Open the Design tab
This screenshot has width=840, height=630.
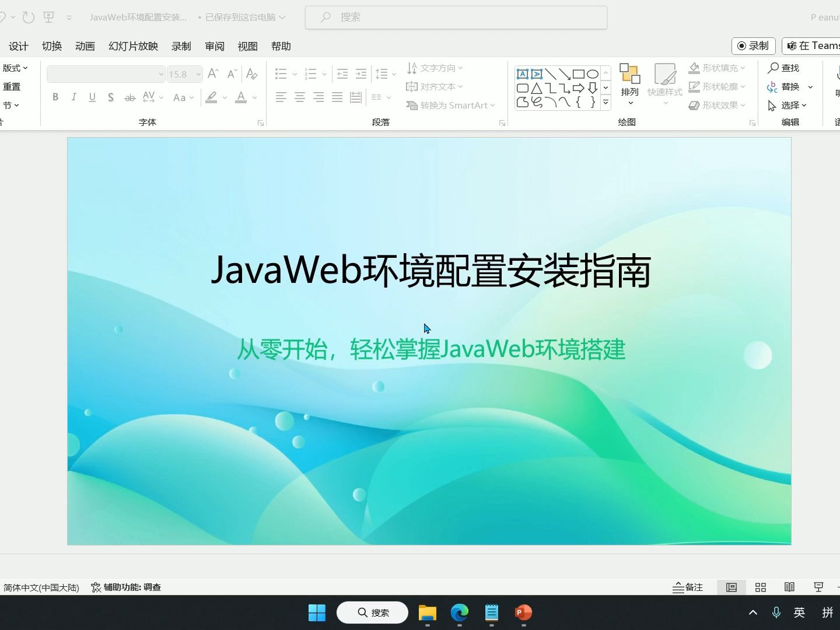(x=19, y=46)
